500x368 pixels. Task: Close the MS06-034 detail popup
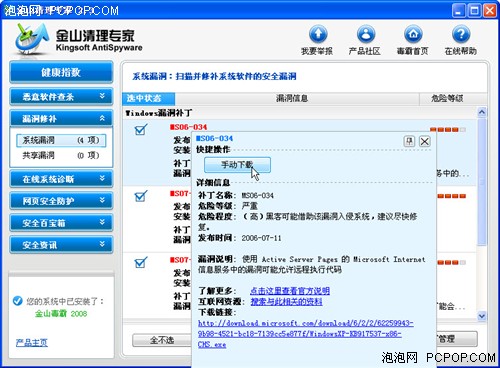click(x=425, y=141)
